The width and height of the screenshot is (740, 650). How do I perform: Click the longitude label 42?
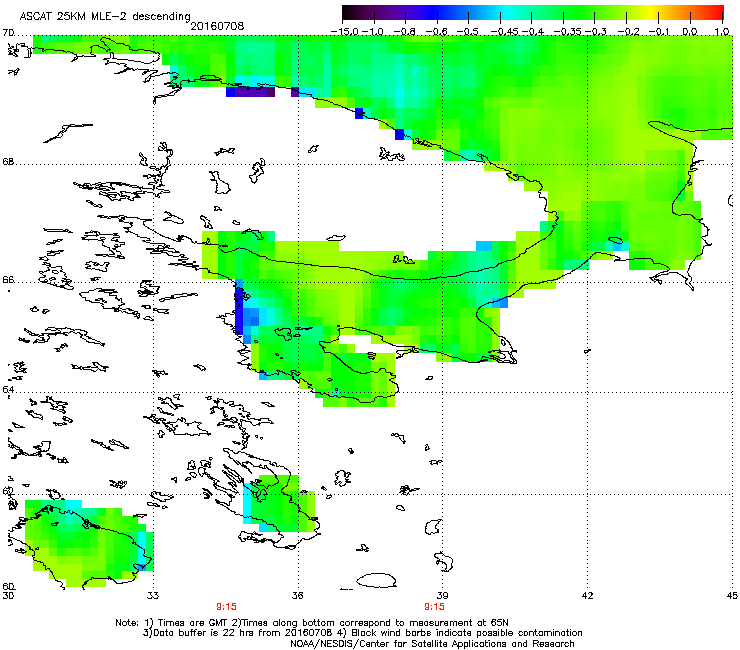(x=587, y=596)
